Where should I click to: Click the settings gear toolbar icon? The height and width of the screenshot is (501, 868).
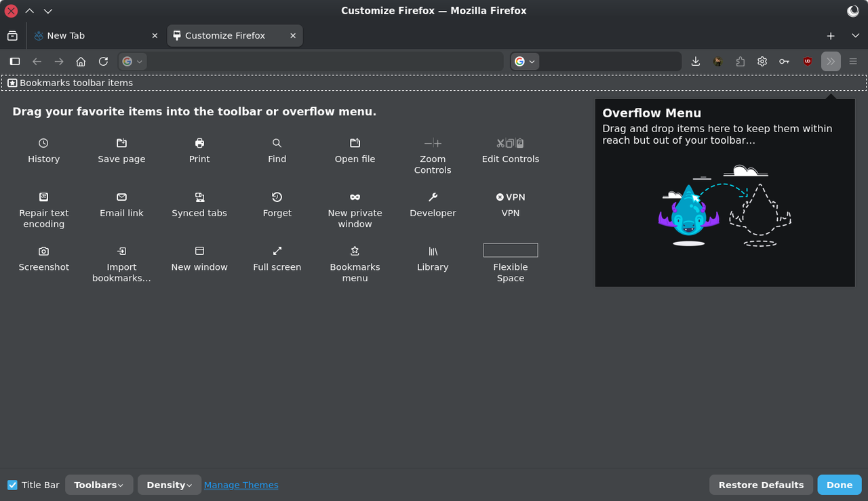point(762,62)
